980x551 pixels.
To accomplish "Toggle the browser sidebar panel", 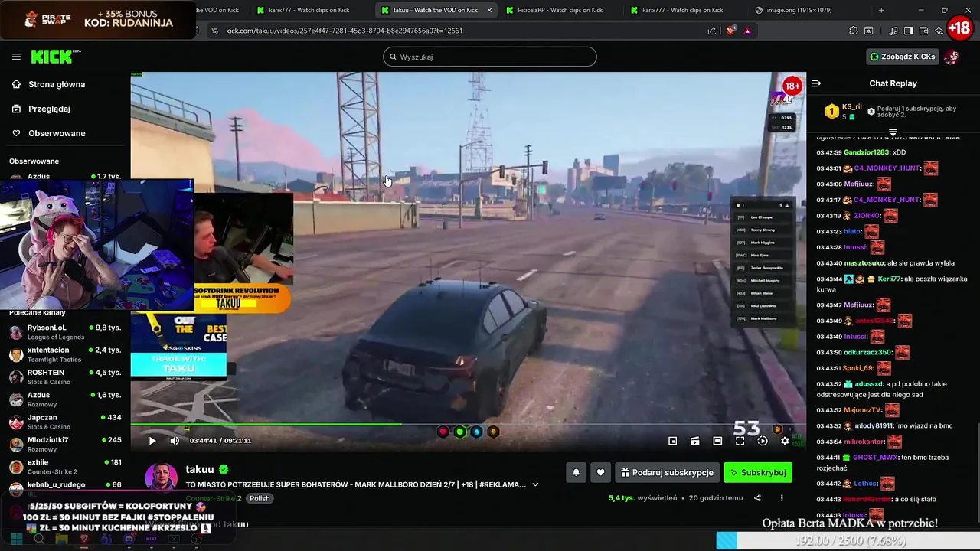I will coord(908,31).
